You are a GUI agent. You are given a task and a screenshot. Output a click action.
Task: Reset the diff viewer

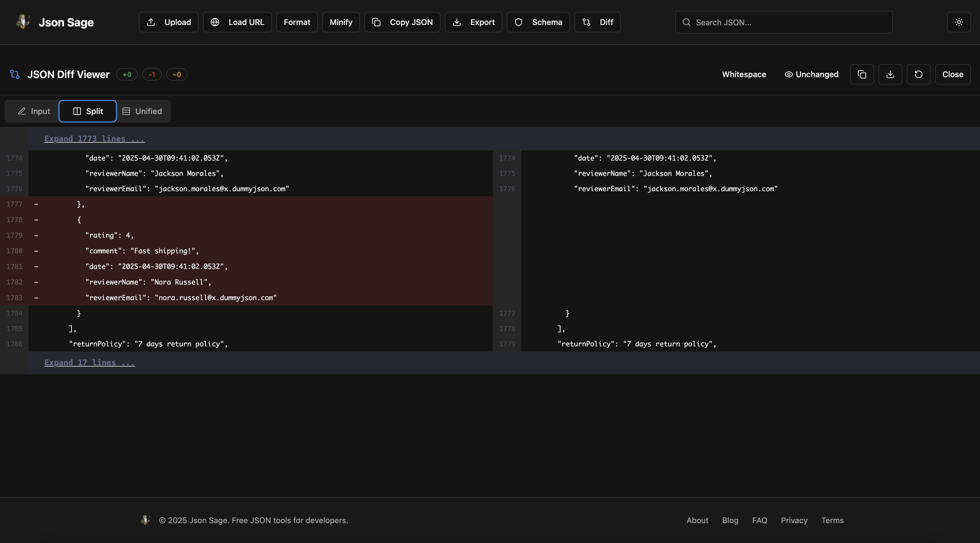point(919,74)
